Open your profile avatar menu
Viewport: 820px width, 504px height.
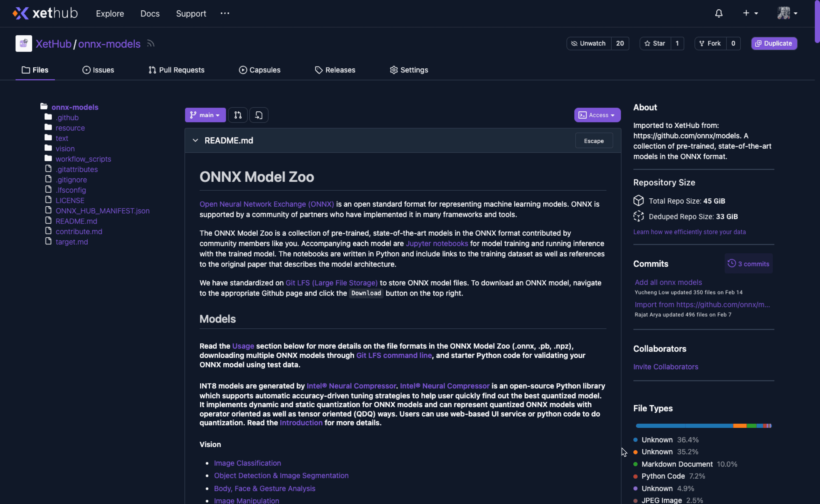point(785,13)
